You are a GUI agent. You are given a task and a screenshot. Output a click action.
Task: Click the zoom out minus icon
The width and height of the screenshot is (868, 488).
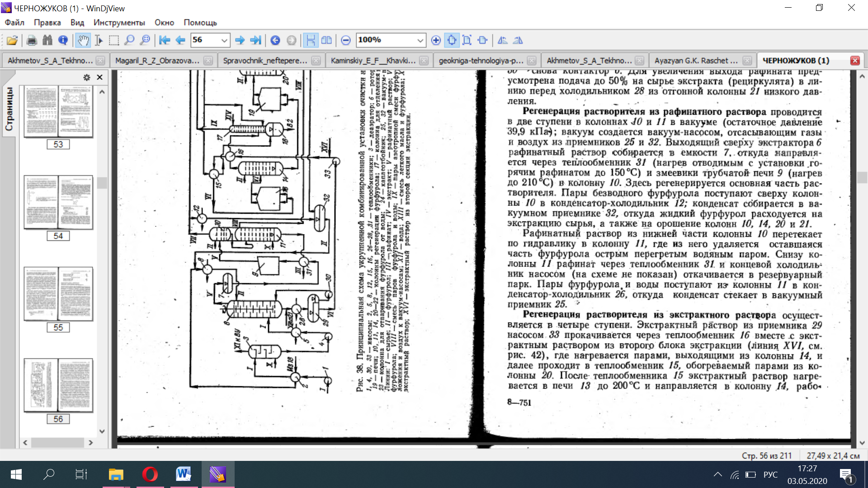346,40
